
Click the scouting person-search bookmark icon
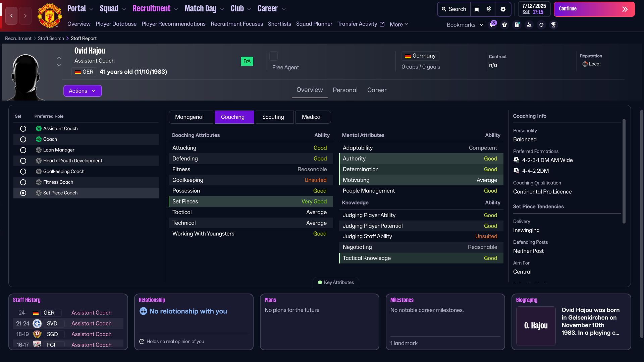pyautogui.click(x=529, y=24)
